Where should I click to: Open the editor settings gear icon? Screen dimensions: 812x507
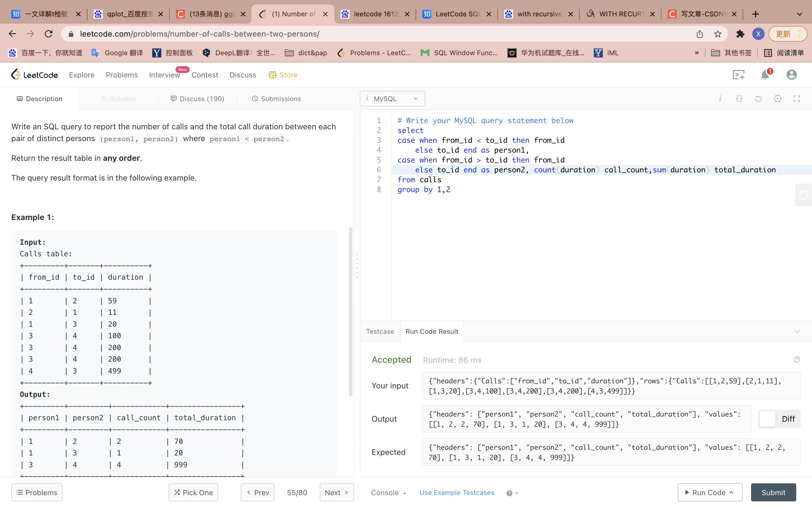tap(777, 99)
